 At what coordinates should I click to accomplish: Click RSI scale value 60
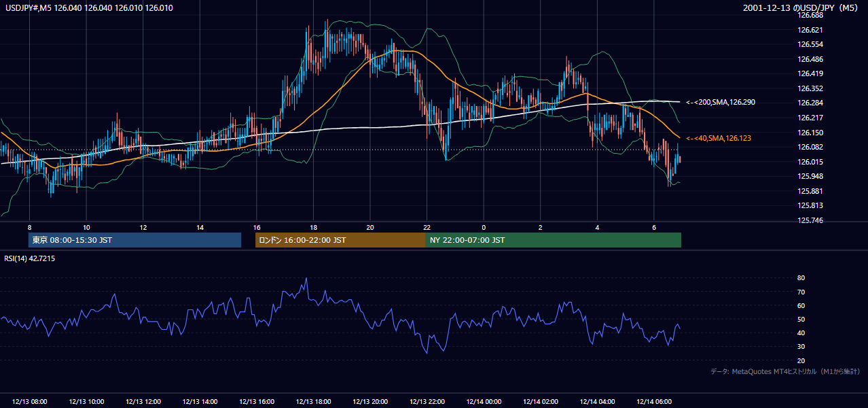(801, 305)
